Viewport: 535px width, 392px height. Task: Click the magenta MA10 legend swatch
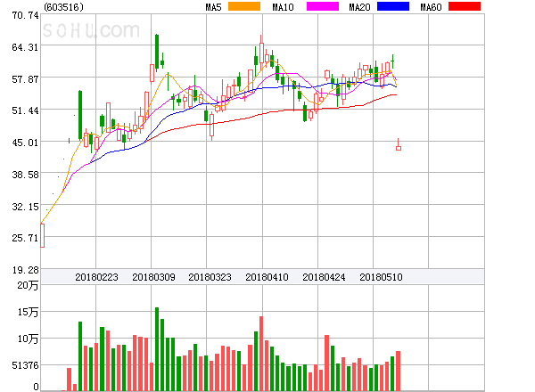(x=323, y=6)
